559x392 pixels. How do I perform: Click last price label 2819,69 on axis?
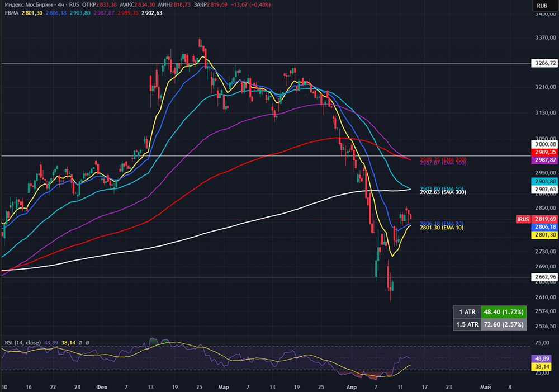[544, 219]
